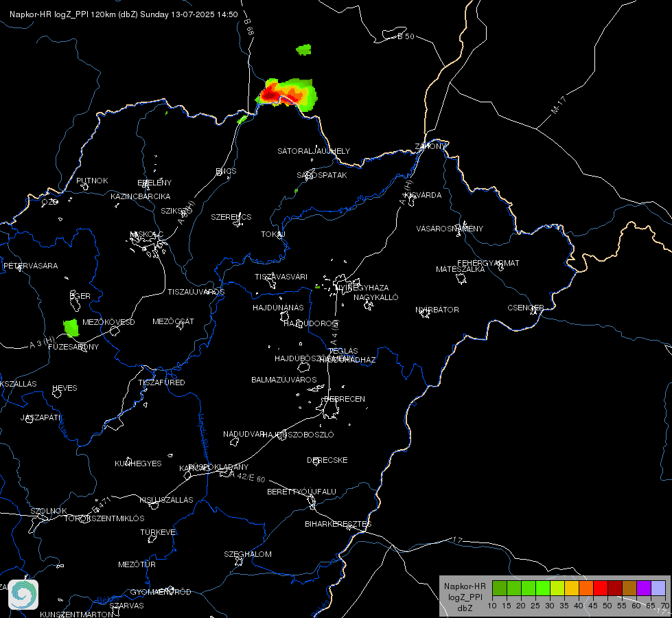Click the ZÁHONY city label
This screenshot has height=618, width=672.
(430, 146)
